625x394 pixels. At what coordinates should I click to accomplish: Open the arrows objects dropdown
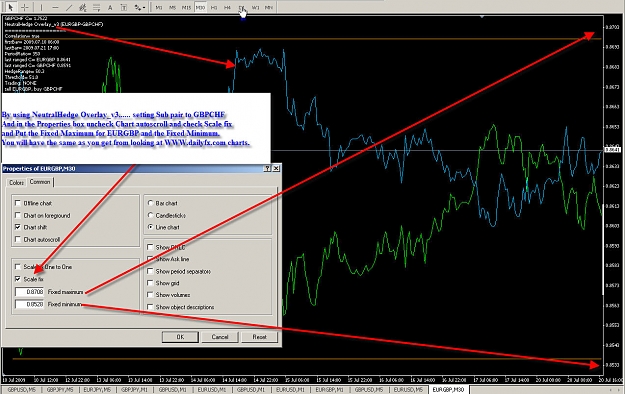point(140,7)
